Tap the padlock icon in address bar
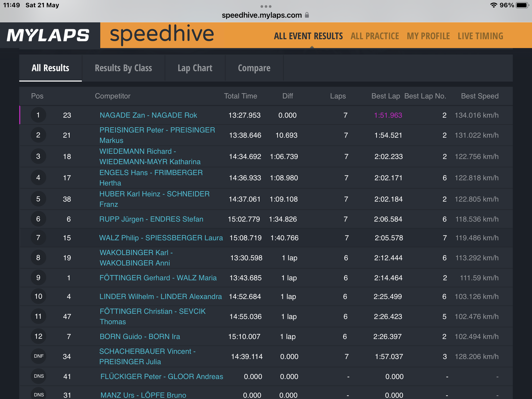This screenshot has height=399, width=532. click(x=307, y=15)
